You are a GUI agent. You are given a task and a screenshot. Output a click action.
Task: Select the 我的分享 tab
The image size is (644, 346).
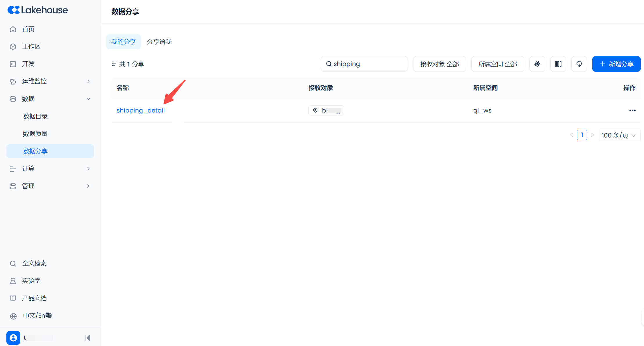coord(124,42)
